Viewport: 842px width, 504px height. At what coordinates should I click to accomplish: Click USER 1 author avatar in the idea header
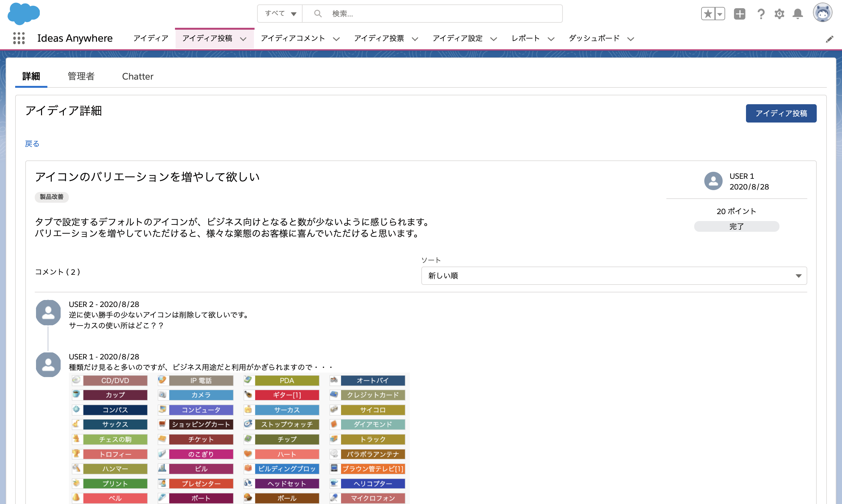coord(713,181)
